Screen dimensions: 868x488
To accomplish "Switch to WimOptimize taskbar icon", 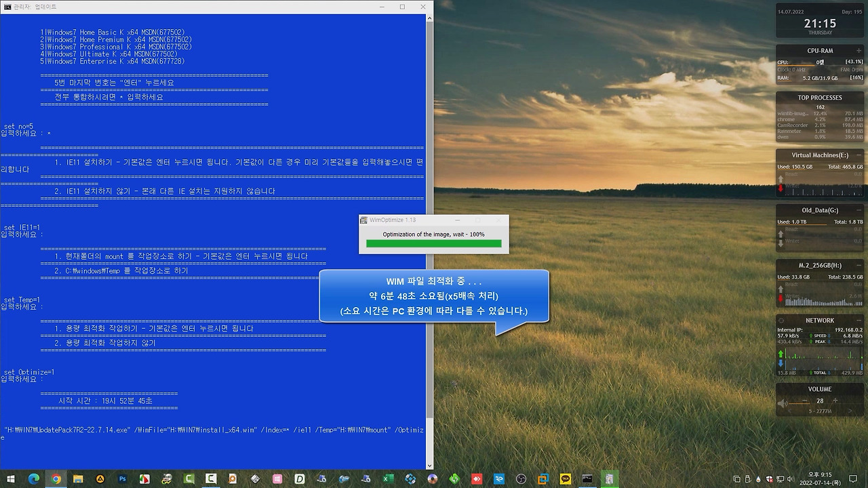I will point(610,479).
